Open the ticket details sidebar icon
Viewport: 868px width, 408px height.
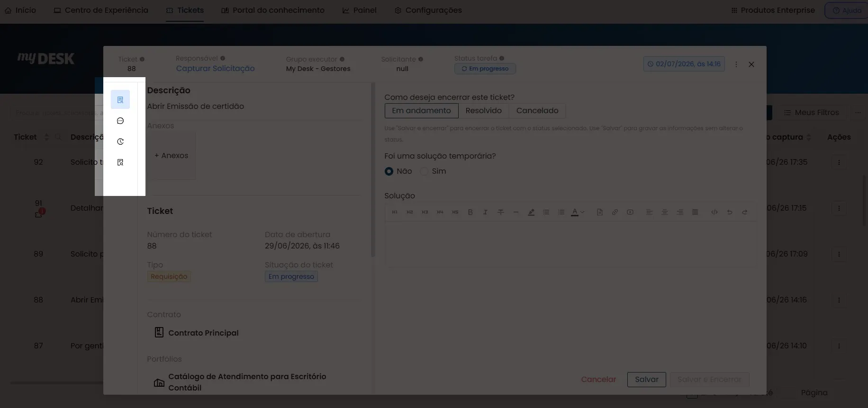point(120,100)
